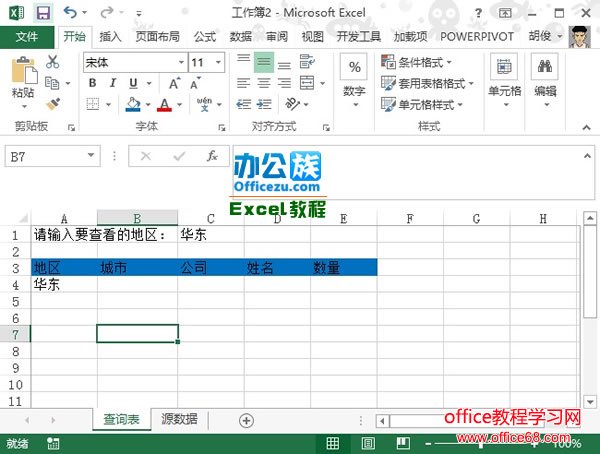Toggle Bold formatting
Image resolution: width=600 pixels, height=454 pixels.
coord(93,83)
